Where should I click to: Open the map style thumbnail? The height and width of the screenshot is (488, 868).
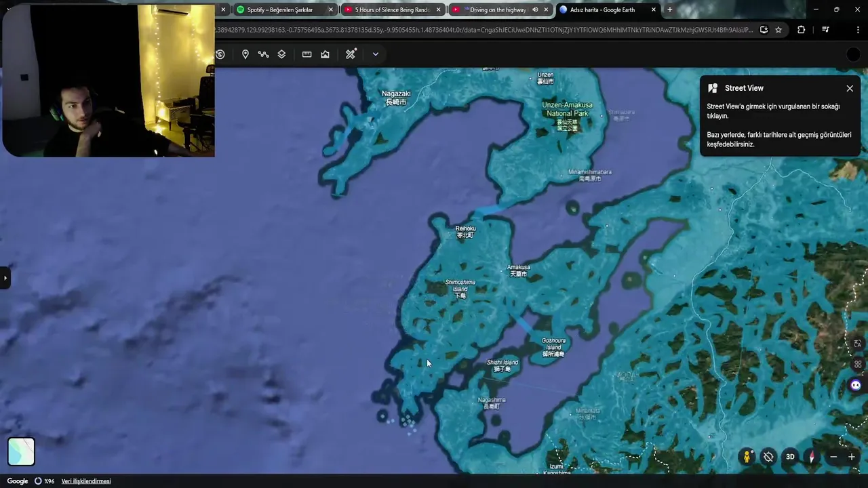click(21, 451)
